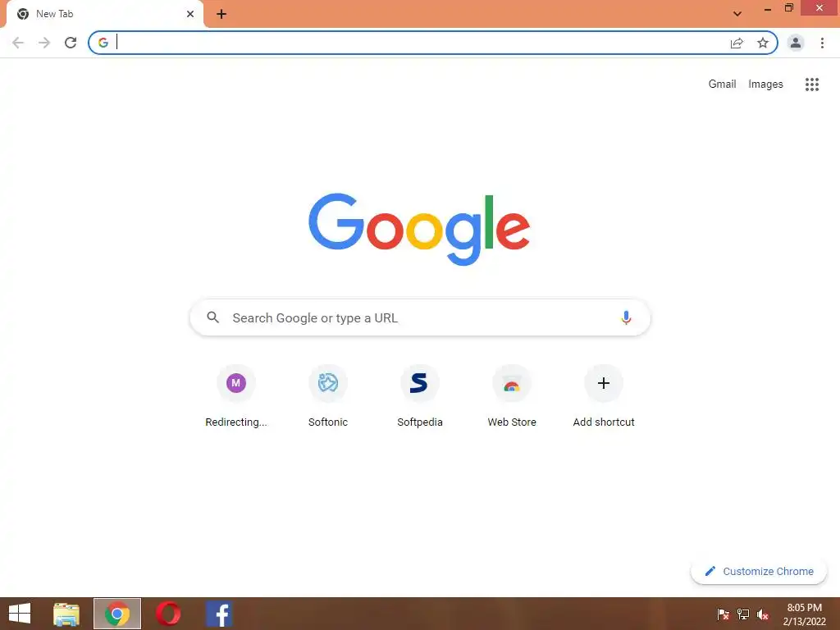This screenshot has height=630, width=840.
Task: Open the Softonic shortcut tile
Action: coord(328,396)
